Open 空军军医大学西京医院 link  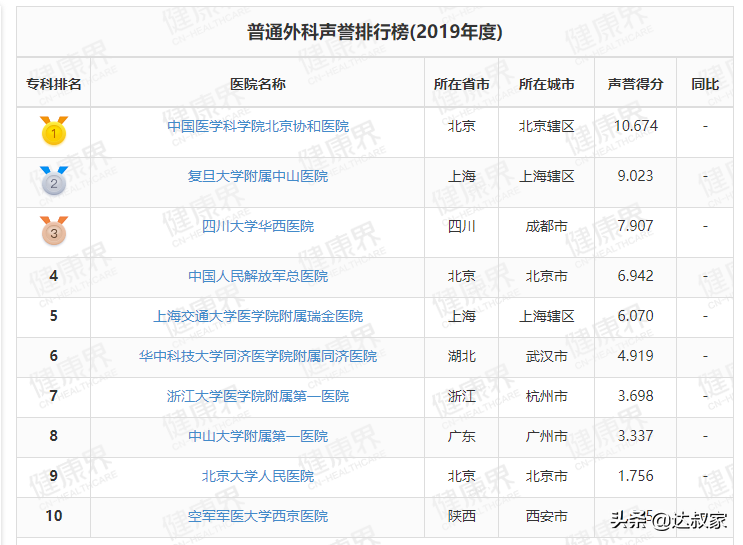[x=258, y=516]
